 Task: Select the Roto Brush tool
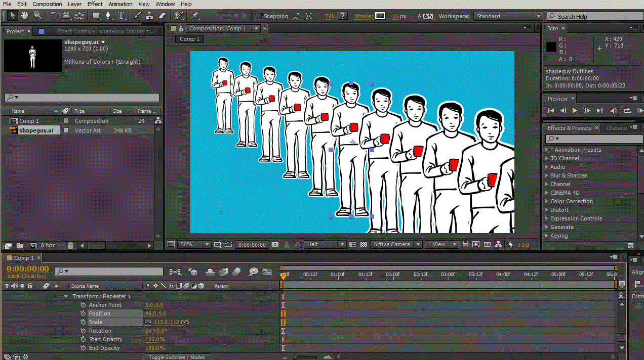point(178,16)
